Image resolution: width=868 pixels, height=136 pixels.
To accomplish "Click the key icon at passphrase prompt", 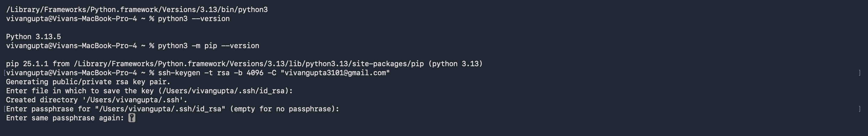I will (x=132, y=118).
